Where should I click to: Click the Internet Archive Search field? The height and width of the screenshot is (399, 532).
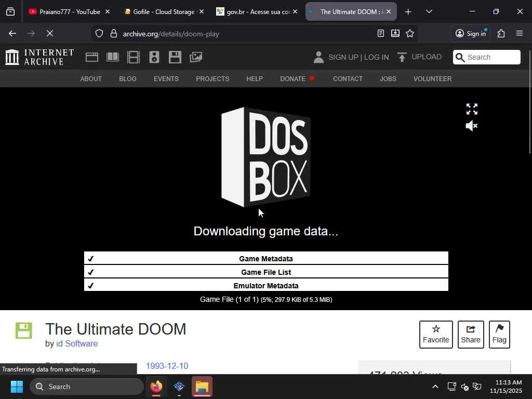[x=486, y=57]
